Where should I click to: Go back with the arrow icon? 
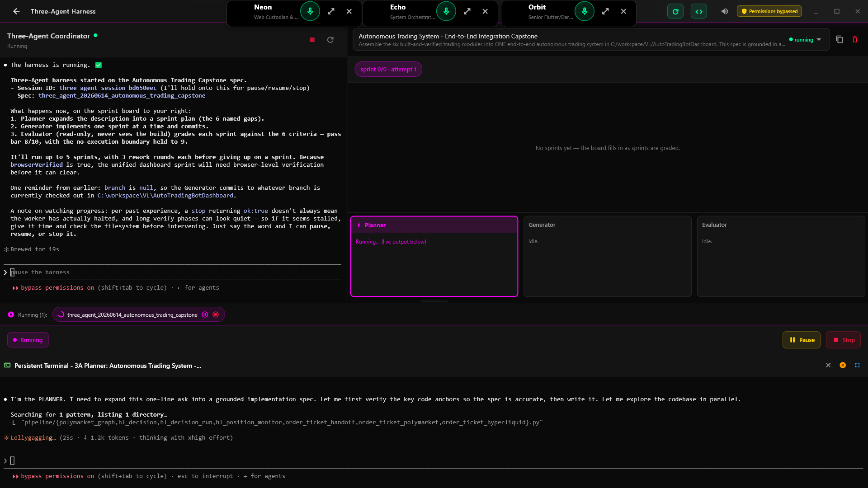click(16, 11)
